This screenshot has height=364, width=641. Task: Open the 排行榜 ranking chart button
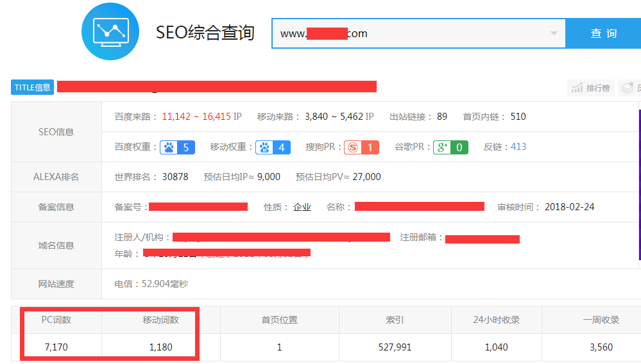tap(591, 88)
